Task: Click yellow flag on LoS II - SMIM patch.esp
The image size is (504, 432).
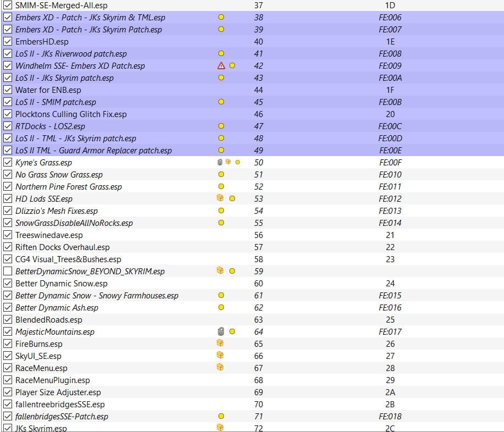Action: click(221, 102)
